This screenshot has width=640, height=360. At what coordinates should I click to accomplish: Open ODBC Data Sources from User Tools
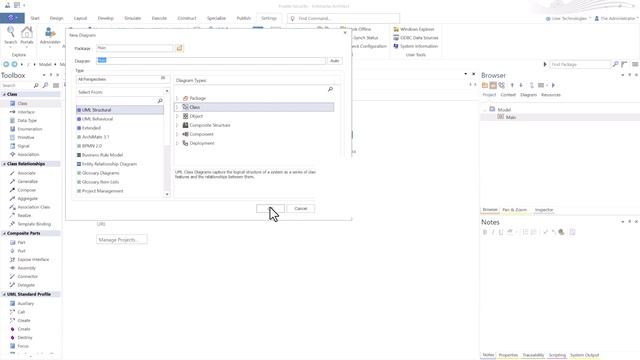[416, 38]
